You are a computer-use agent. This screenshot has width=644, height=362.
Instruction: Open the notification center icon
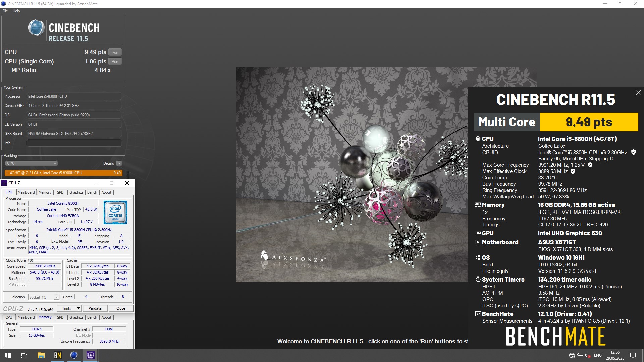tap(633, 355)
